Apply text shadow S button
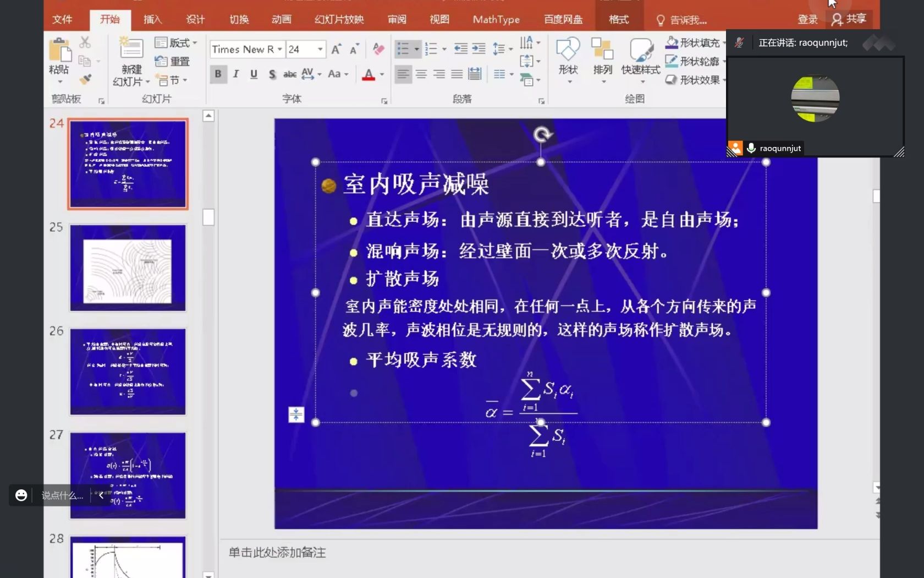Image resolution: width=924 pixels, height=578 pixels. coord(272,74)
